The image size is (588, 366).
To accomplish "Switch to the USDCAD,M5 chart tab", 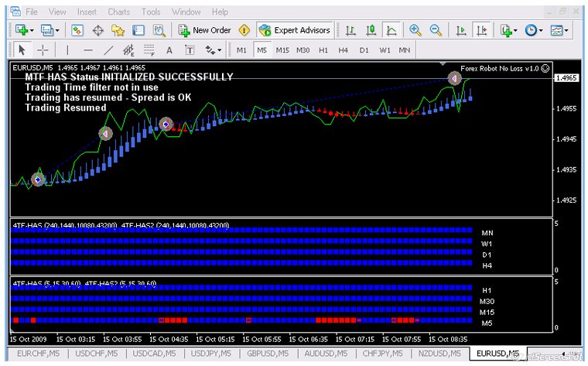I will tap(154, 354).
